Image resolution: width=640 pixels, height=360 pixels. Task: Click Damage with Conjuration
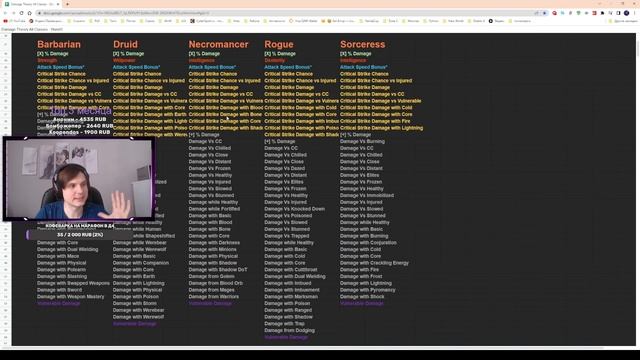(368, 243)
